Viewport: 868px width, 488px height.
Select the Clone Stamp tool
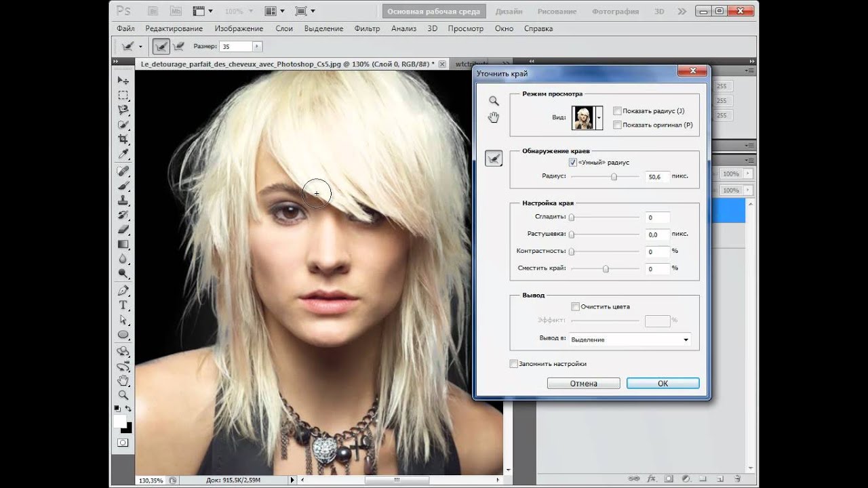123,200
